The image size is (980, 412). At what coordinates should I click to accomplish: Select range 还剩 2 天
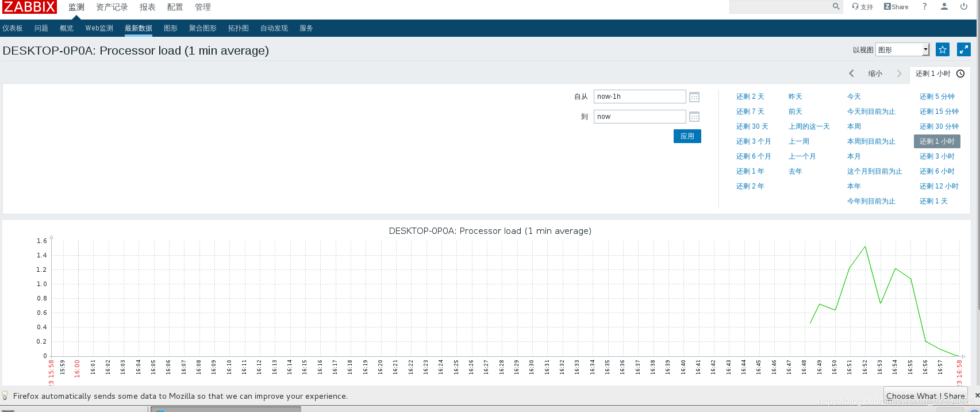pyautogui.click(x=750, y=97)
